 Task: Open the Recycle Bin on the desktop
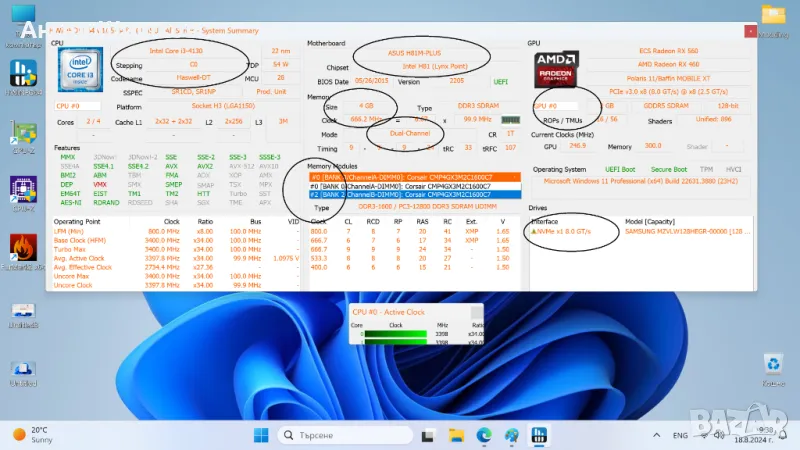(773, 366)
